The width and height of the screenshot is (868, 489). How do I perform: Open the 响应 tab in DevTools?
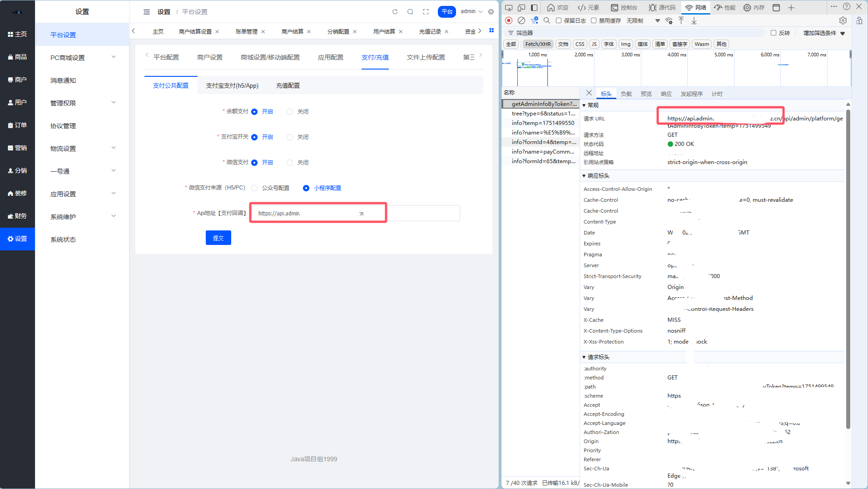tap(666, 94)
